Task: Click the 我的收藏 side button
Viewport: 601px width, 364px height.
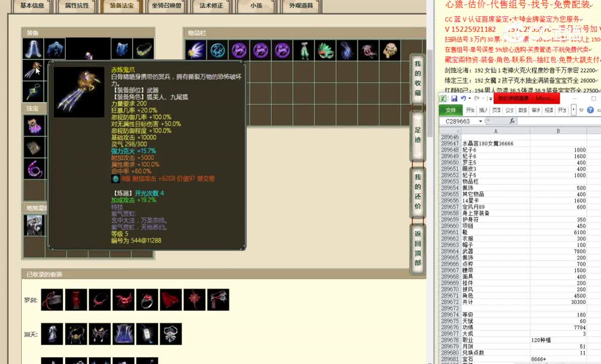Action: [x=418, y=78]
